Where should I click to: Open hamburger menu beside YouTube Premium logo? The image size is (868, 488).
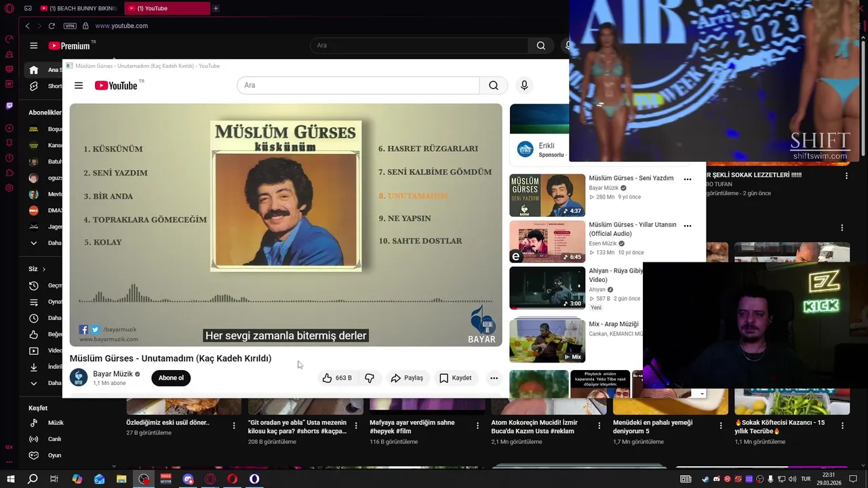(34, 45)
